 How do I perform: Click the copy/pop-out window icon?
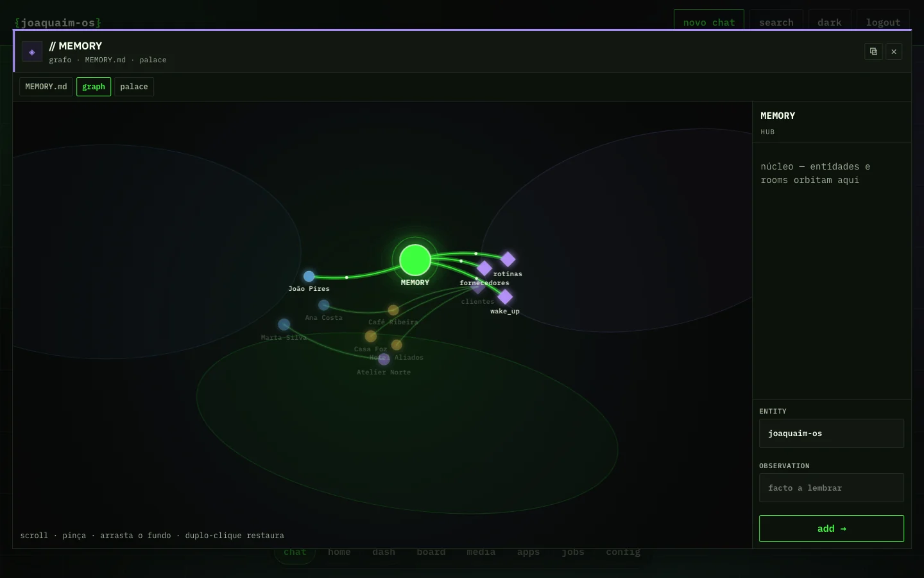point(873,51)
